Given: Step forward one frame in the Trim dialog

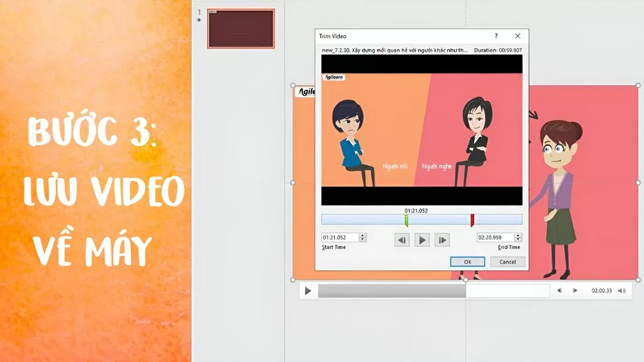Looking at the screenshot, I should pos(442,240).
